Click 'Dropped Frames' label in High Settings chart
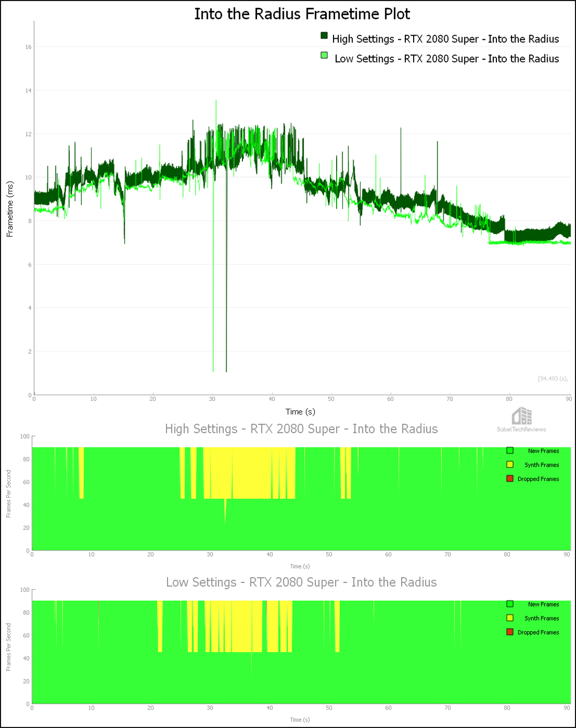The image size is (576, 728). pyautogui.click(x=538, y=479)
